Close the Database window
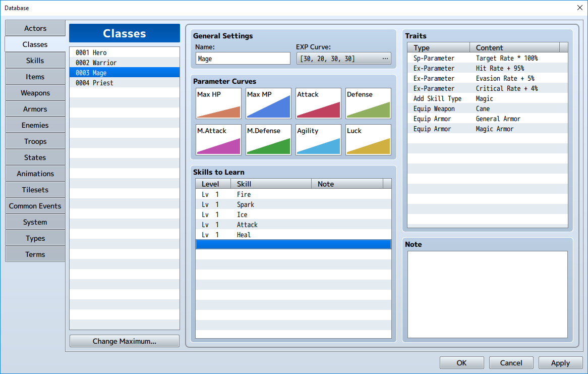The height and width of the screenshot is (374, 588). point(579,8)
